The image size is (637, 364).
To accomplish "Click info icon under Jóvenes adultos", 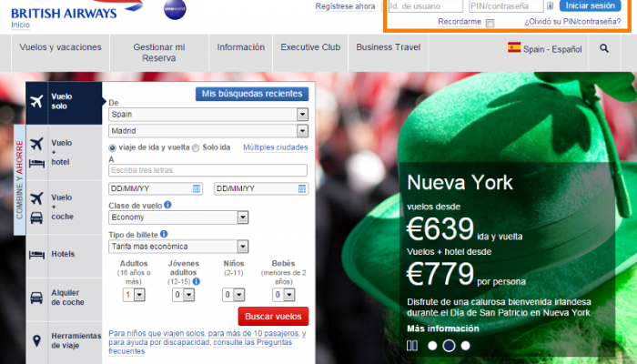I will pos(197,281).
